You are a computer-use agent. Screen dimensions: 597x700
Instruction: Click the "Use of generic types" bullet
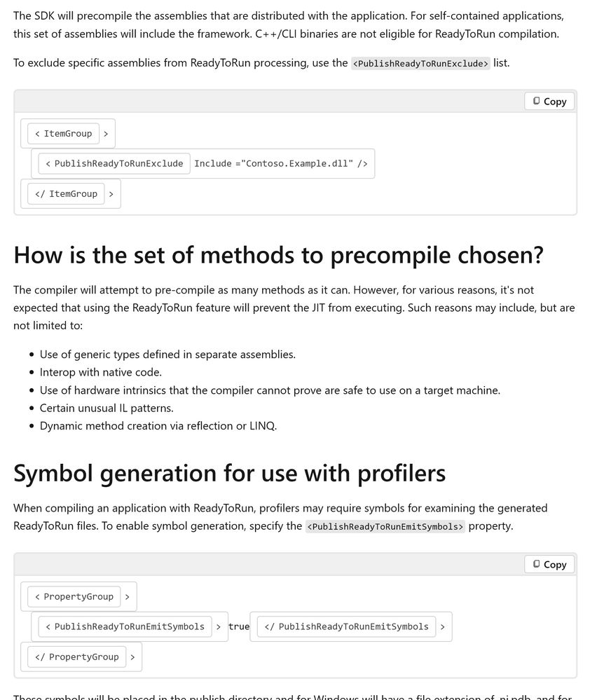pos(167,355)
